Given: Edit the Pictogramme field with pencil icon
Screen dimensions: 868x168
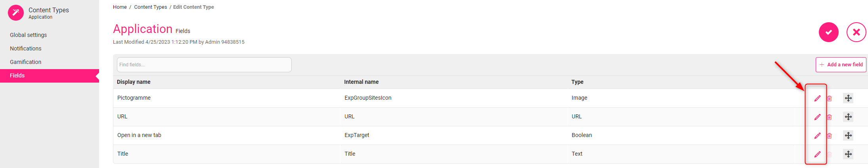Looking at the screenshot, I should [817, 98].
